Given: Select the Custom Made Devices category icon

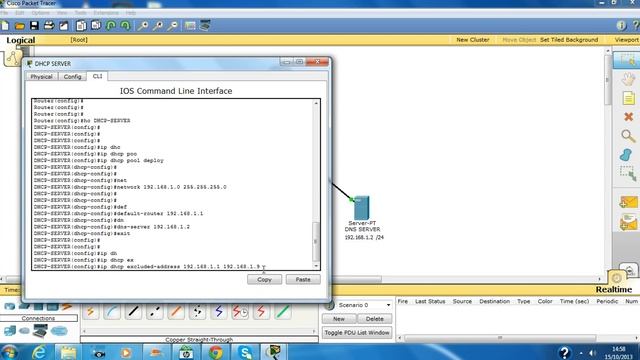Looking at the screenshot, I should pos(40,331).
